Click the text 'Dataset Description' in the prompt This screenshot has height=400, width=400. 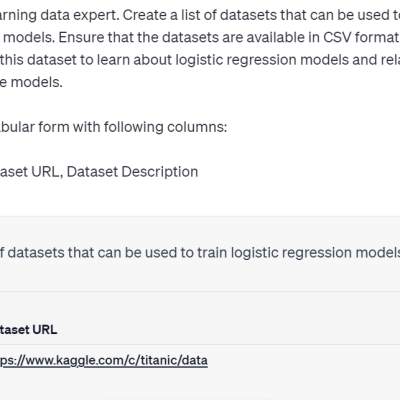tap(132, 172)
